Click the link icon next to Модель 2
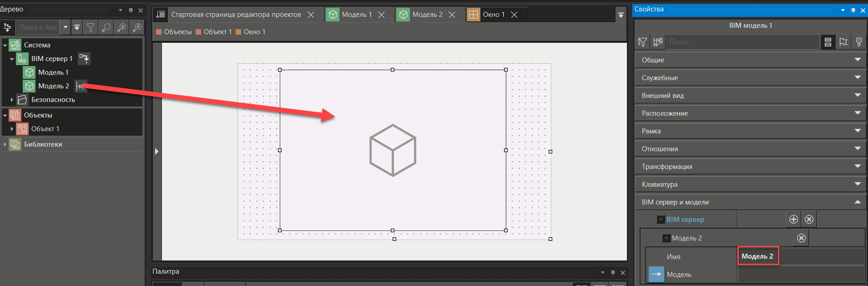Image resolution: width=868 pixels, height=286 pixels. [81, 86]
